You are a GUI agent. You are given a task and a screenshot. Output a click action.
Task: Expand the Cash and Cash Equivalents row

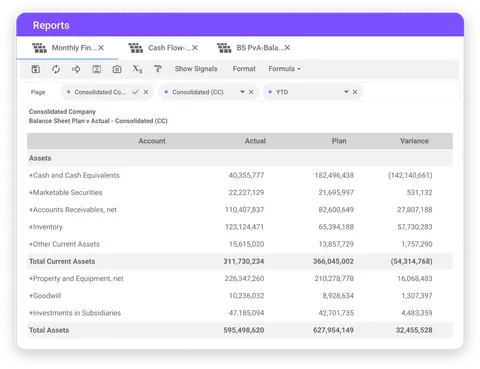31,175
